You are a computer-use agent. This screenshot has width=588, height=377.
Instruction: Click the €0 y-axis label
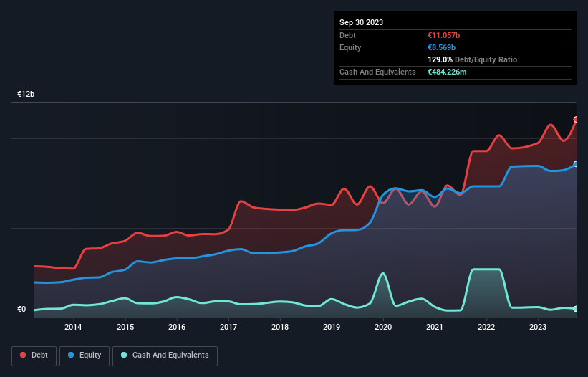click(x=21, y=309)
